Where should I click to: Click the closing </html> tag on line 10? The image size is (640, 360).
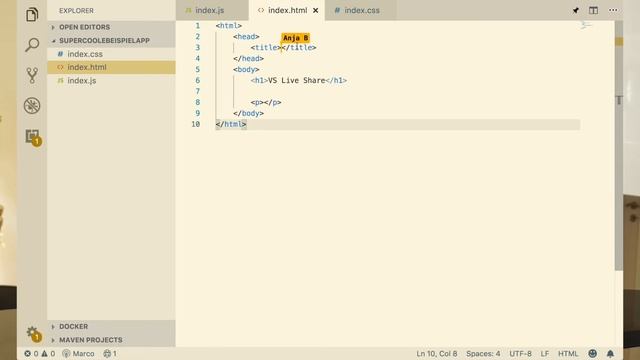pyautogui.click(x=231, y=124)
